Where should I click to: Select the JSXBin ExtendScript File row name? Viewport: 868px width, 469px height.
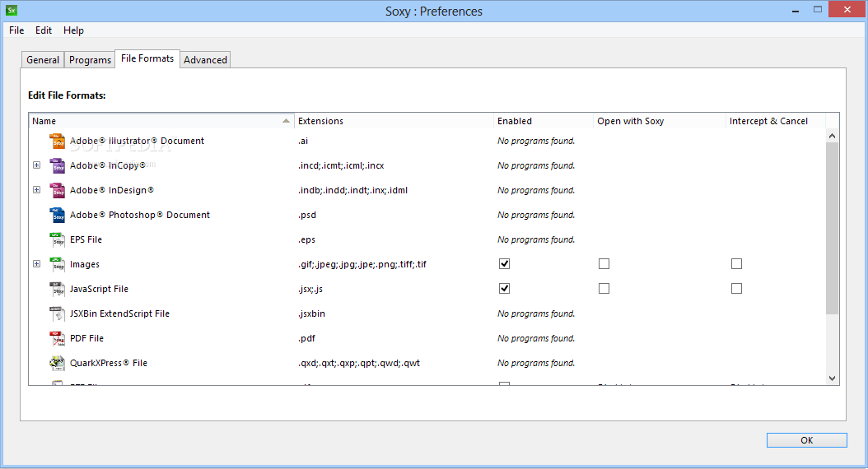pyautogui.click(x=119, y=313)
